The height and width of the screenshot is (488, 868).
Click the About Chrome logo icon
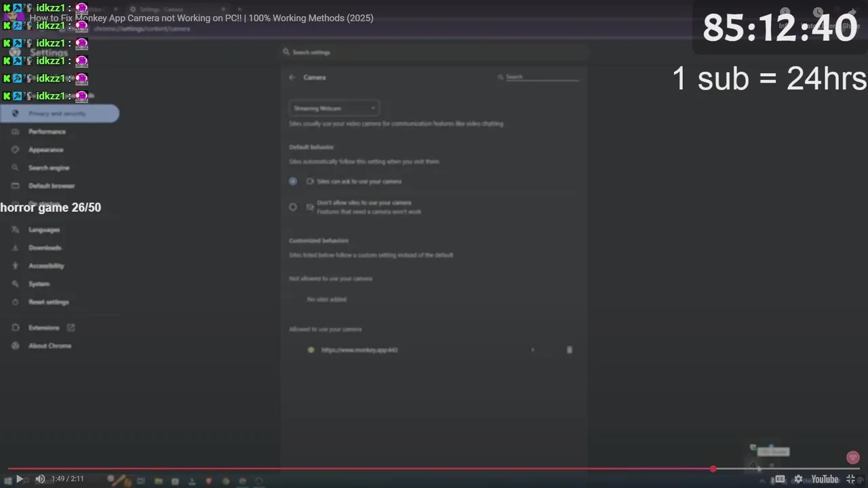(x=16, y=346)
